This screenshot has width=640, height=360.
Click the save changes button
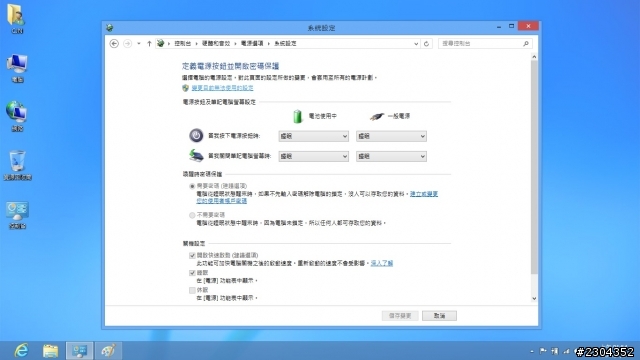[x=400, y=316]
